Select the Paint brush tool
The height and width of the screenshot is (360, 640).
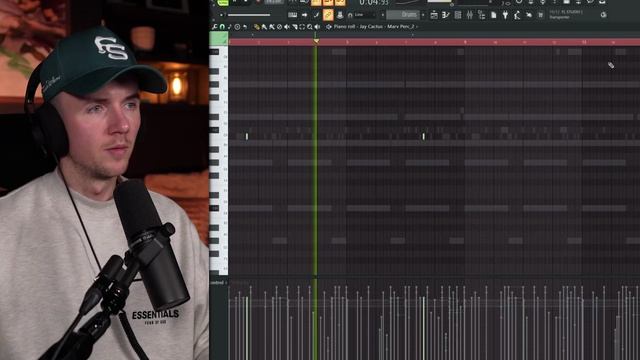264,27
